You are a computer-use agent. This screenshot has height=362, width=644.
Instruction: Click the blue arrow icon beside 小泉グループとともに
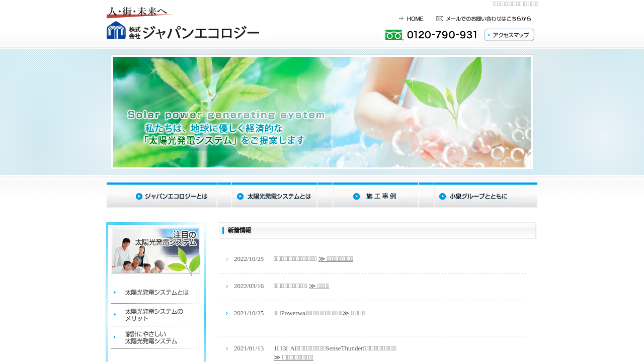pyautogui.click(x=443, y=196)
